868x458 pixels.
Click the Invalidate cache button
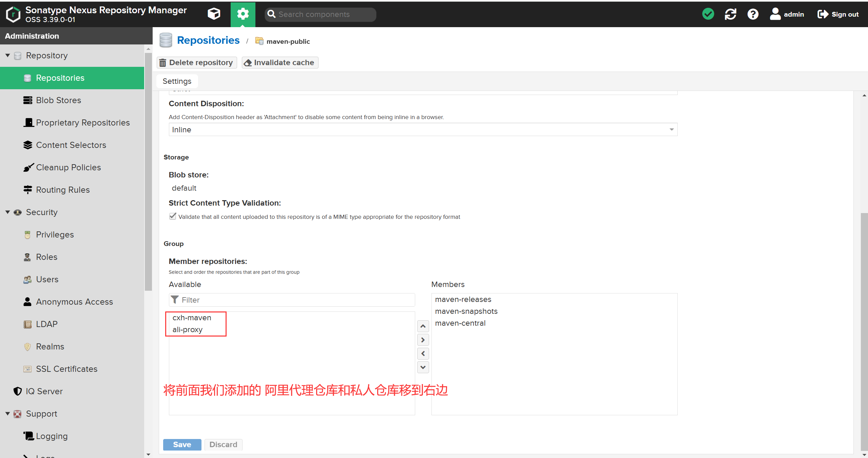(280, 62)
